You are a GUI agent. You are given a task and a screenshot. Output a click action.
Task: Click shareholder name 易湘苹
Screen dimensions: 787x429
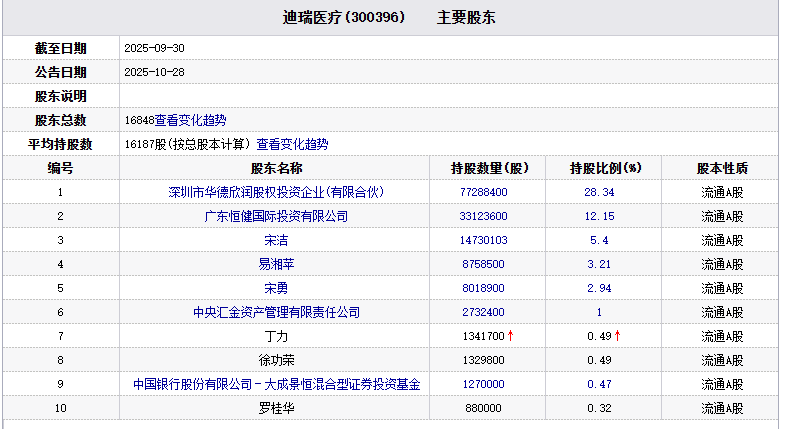[x=276, y=264]
